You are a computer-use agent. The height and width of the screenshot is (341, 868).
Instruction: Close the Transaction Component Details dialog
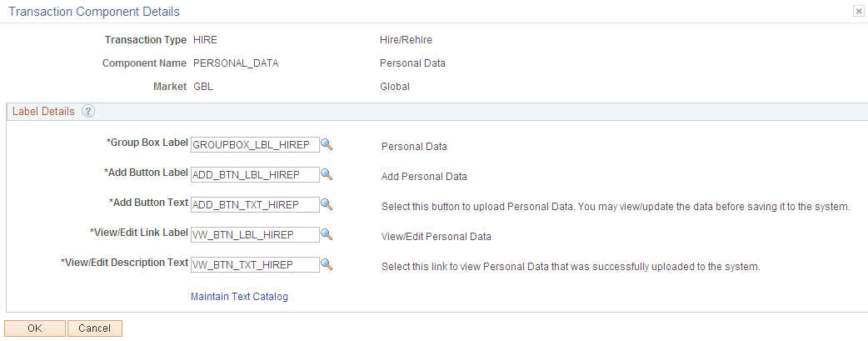pyautogui.click(x=859, y=12)
